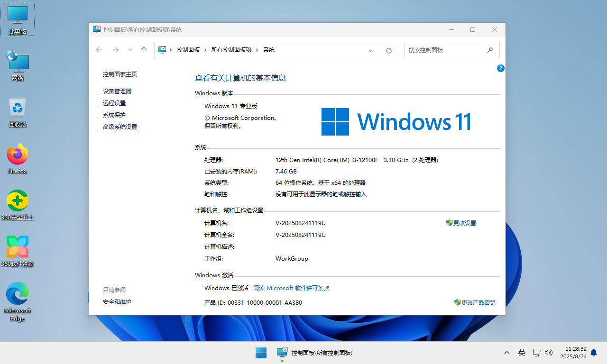Expand the address bar dropdown
This screenshot has width=607, height=364.
click(371, 50)
